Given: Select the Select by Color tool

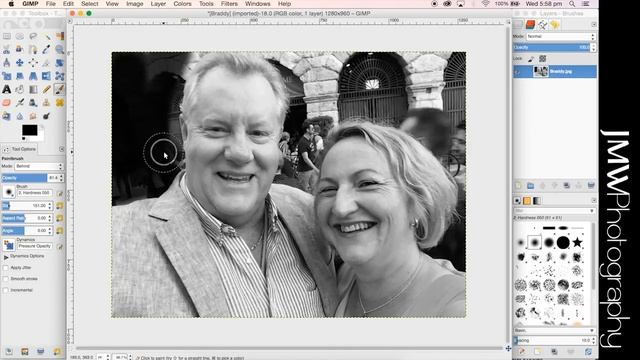Looking at the screenshot, I should [x=60, y=37].
